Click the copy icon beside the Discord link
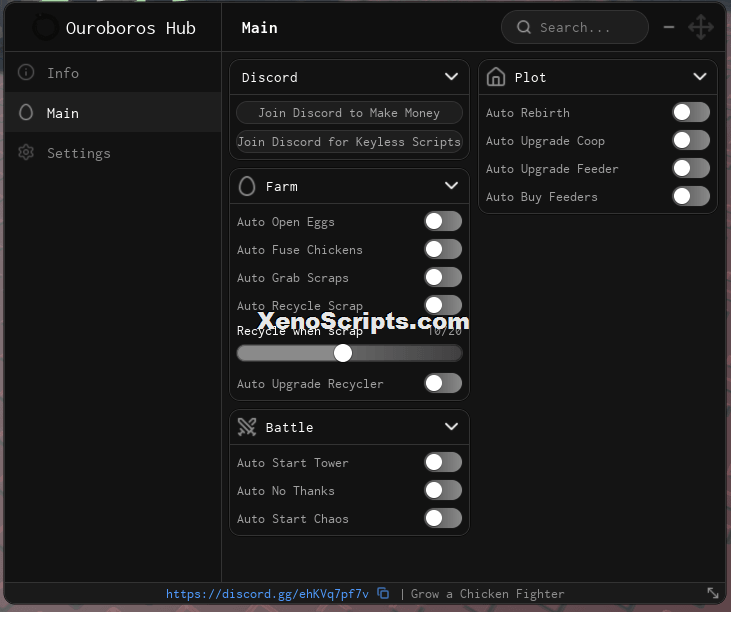This screenshot has width=731, height=642. tap(383, 593)
